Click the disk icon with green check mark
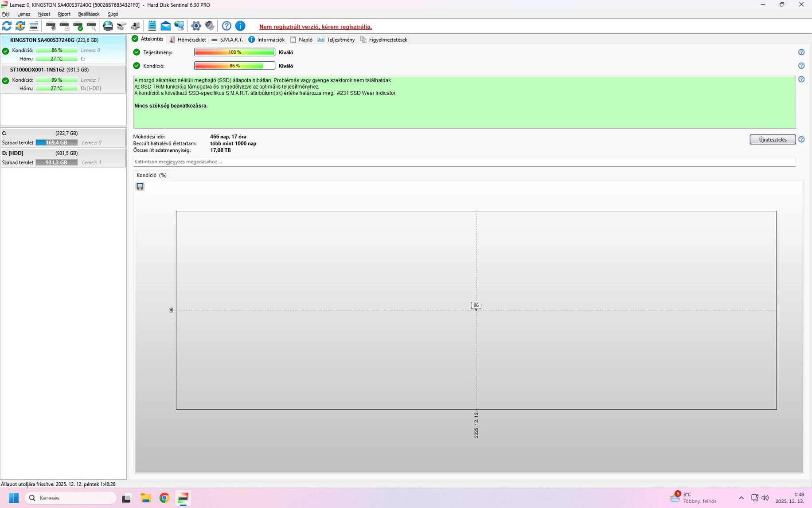The width and height of the screenshot is (812, 508). pos(78,26)
